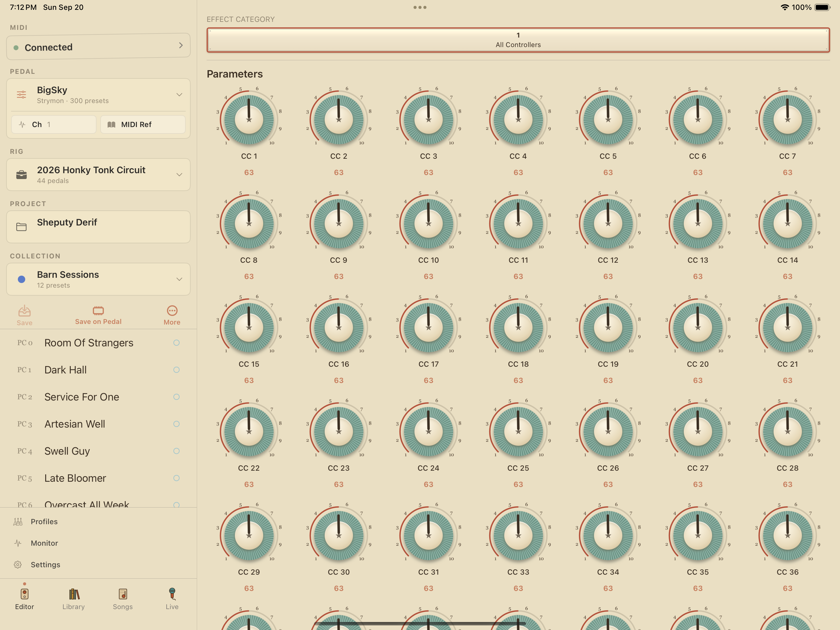
Task: Click the CC 17 knob
Action: point(428,327)
